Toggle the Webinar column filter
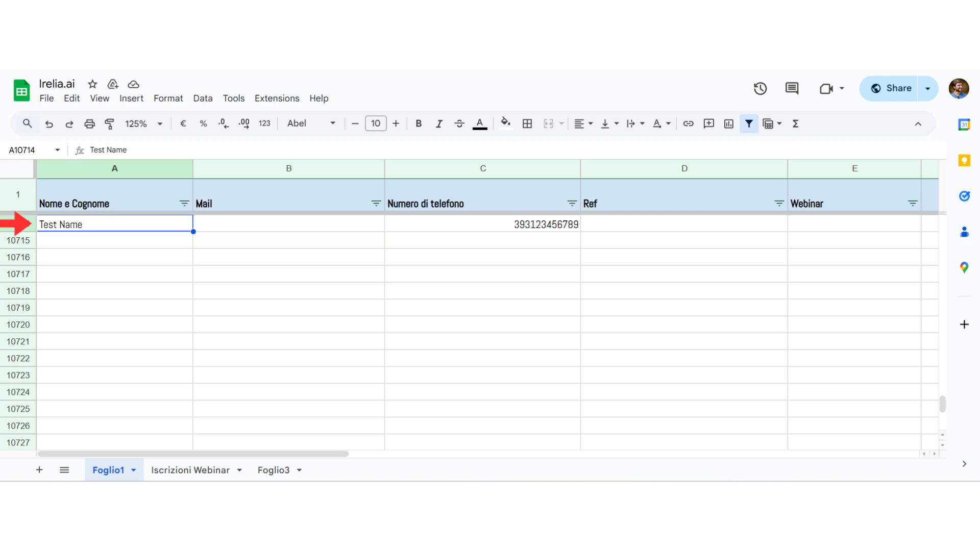This screenshot has width=980, height=551. click(x=913, y=203)
